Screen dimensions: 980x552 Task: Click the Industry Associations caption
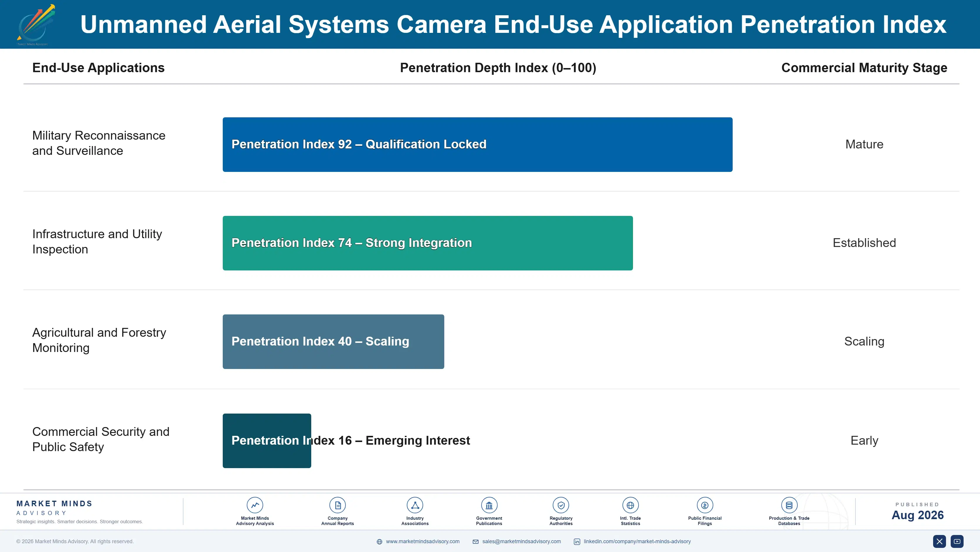pos(415,521)
